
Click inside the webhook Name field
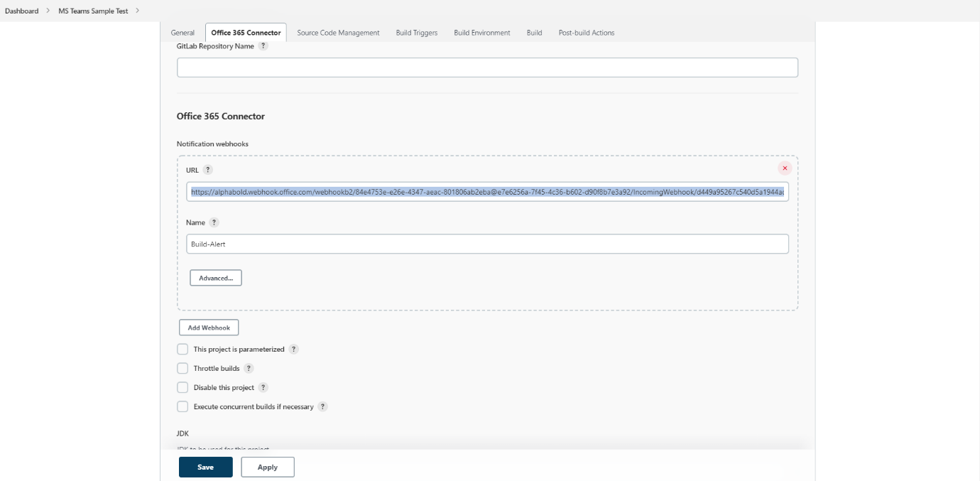[426, 244]
